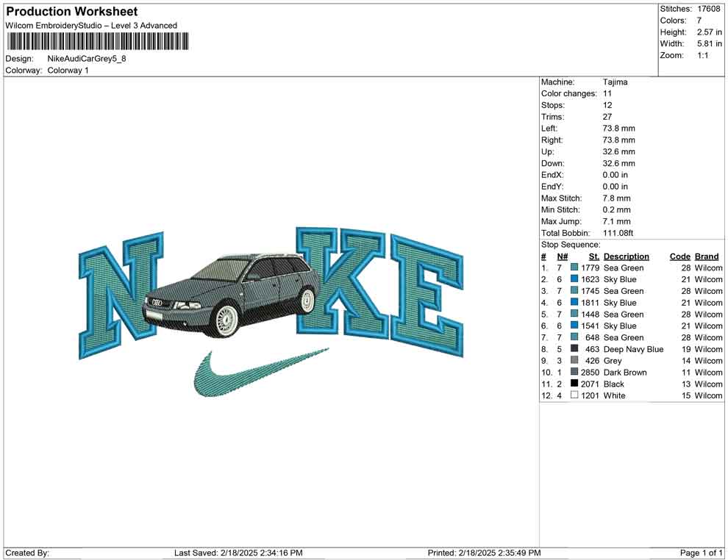The height and width of the screenshot is (560, 728).
Task: Click the Code column header
Action: coord(680,256)
